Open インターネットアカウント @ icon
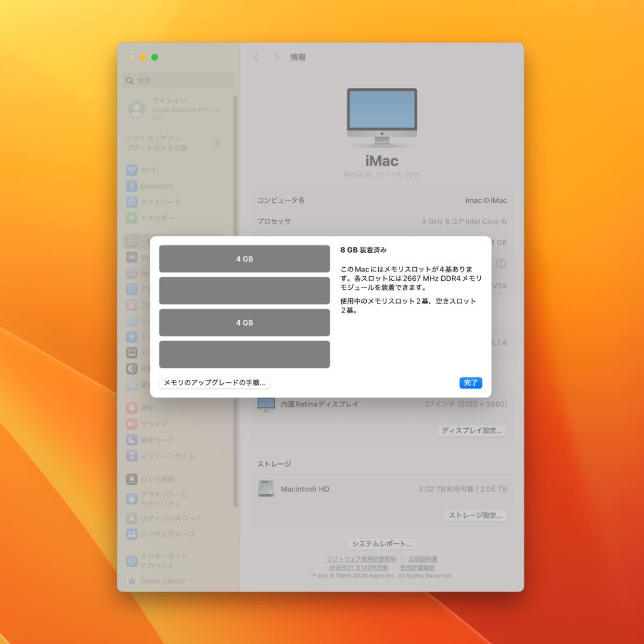 click(x=131, y=561)
